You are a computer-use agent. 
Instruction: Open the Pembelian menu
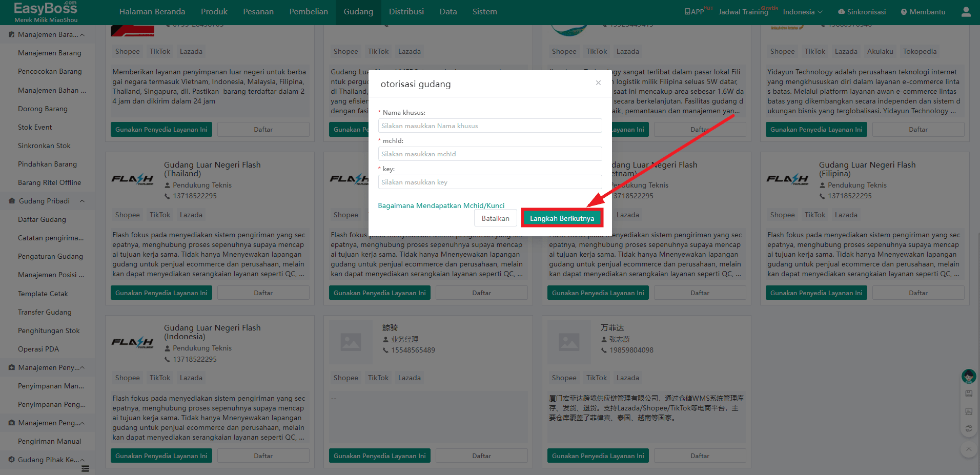click(x=309, y=11)
